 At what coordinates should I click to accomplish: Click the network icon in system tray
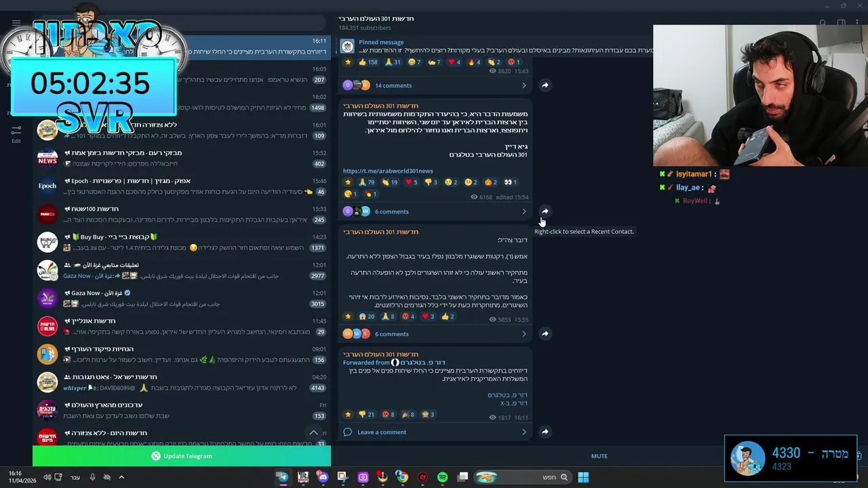click(x=58, y=477)
